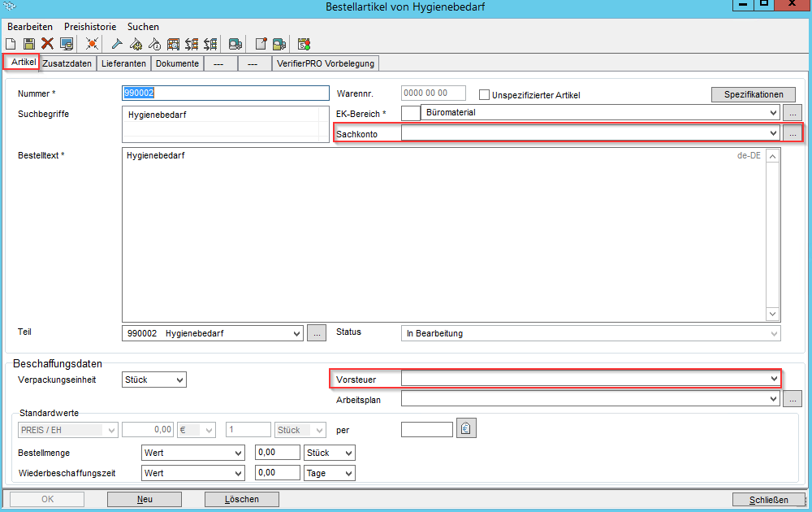Click into the Nummer input field
The image size is (812, 512).
(x=224, y=93)
